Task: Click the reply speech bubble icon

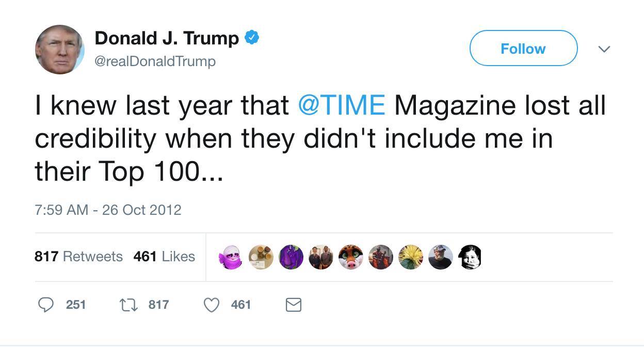Action: (x=46, y=305)
